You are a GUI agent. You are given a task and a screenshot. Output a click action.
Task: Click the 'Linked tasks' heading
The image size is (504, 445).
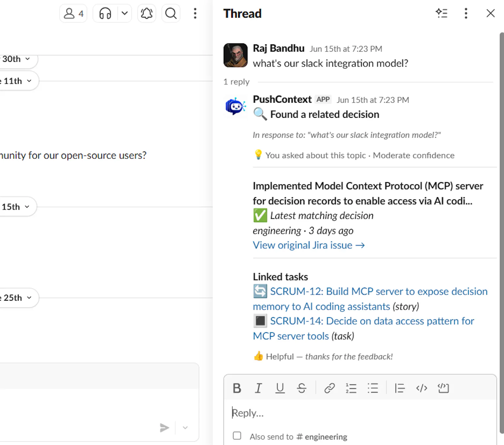click(280, 277)
